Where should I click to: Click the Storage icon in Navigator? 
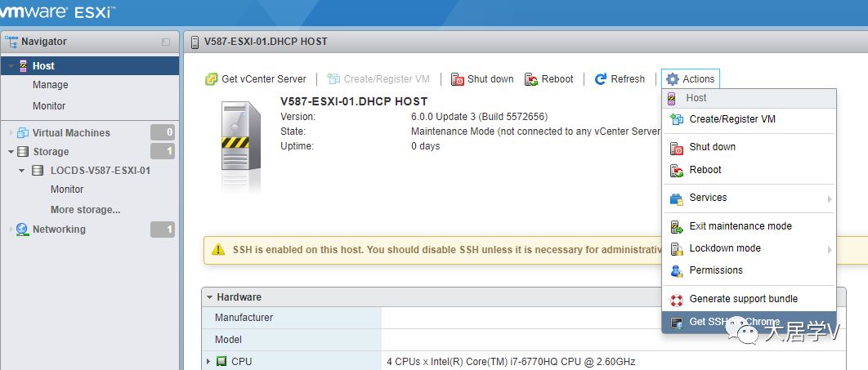click(x=23, y=152)
